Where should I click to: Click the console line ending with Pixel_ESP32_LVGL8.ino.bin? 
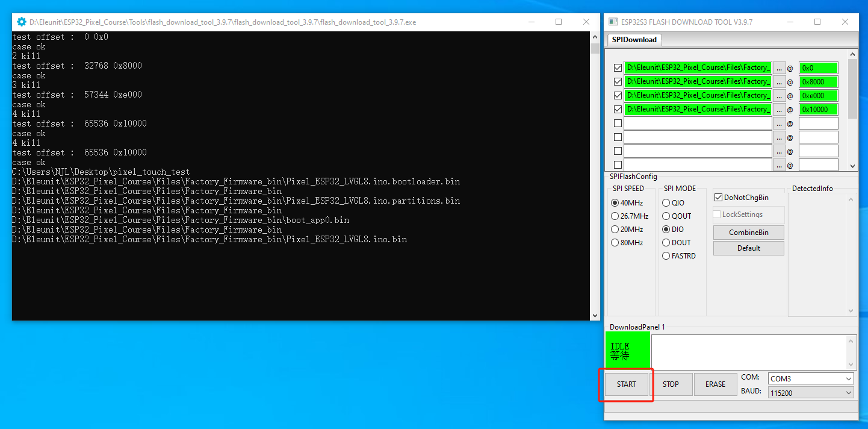point(209,239)
